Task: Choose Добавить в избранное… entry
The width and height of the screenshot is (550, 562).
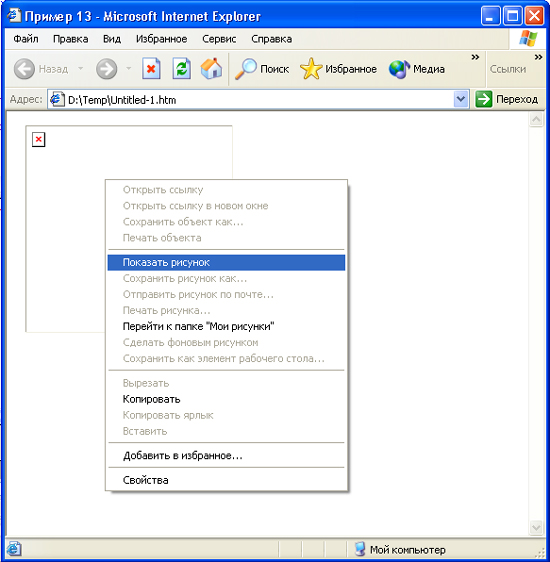Action: coord(226,456)
